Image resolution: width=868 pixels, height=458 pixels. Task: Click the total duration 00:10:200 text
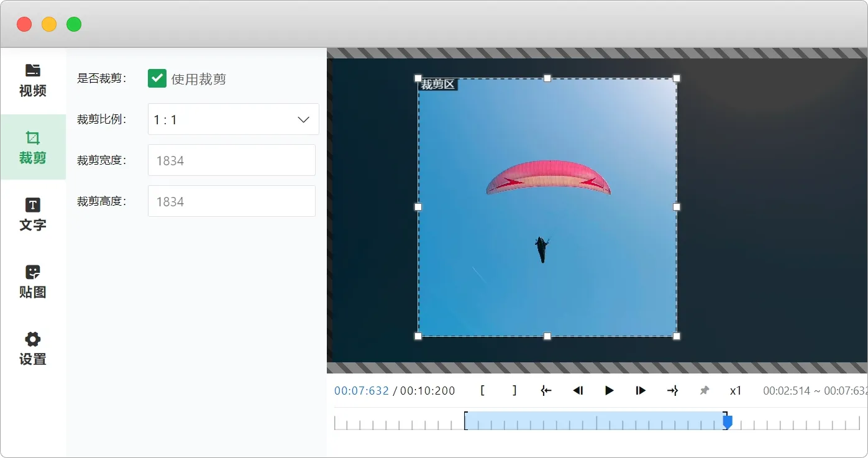(x=427, y=391)
